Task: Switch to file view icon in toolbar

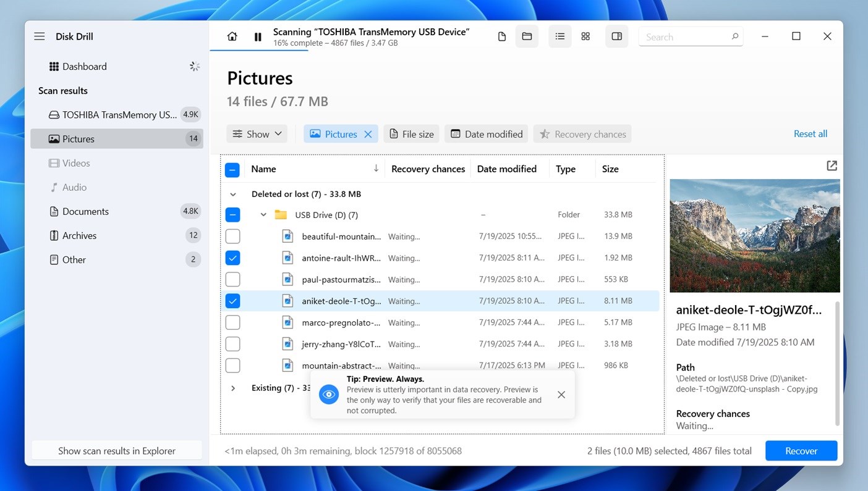Action: [502, 37]
